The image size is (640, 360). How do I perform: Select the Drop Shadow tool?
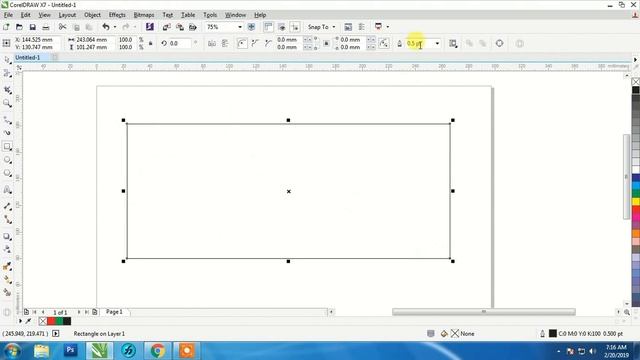pyautogui.click(x=7, y=236)
